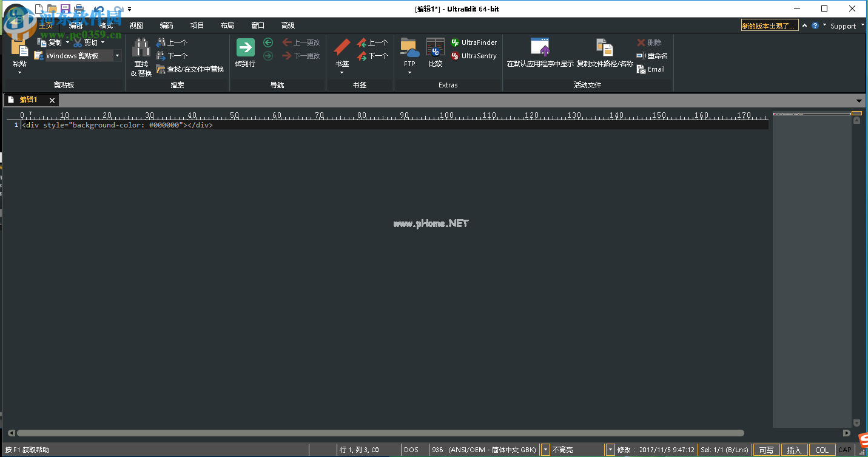Click the line 1 code text in editor
The image size is (868, 457).
click(117, 125)
